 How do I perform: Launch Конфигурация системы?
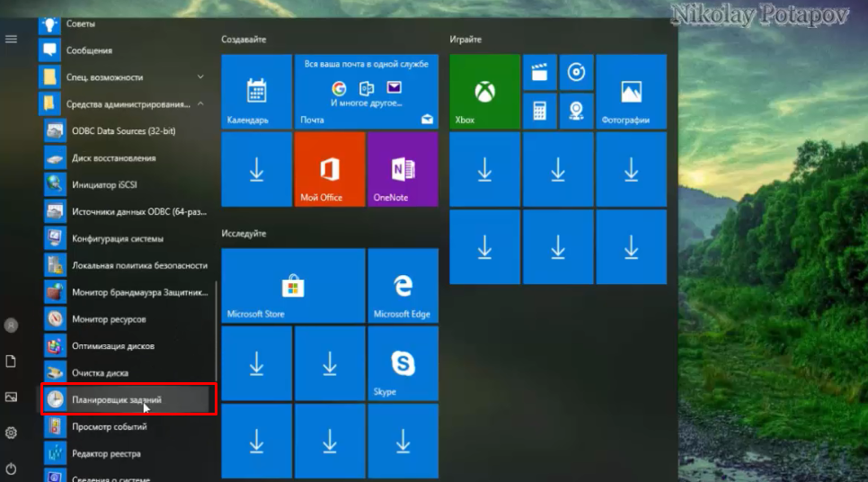pyautogui.click(x=127, y=239)
